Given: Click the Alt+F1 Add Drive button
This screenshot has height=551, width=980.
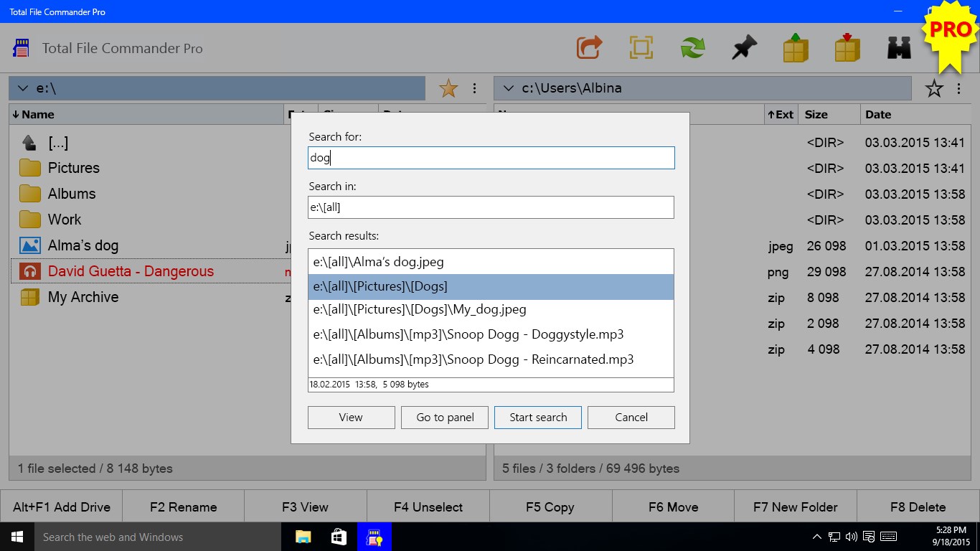Looking at the screenshot, I should click(x=62, y=507).
